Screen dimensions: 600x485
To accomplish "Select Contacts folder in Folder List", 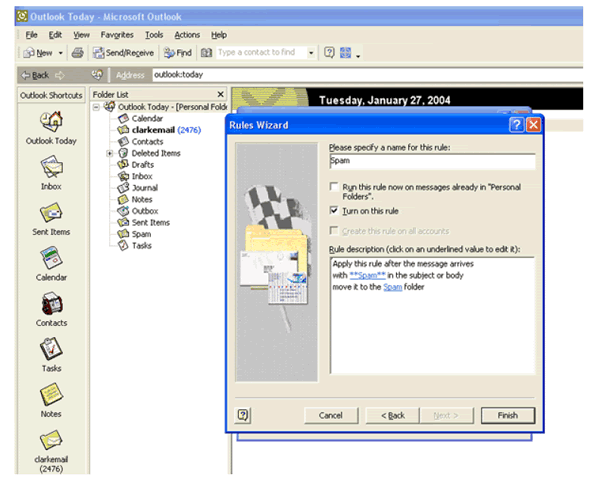I will 140,142.
